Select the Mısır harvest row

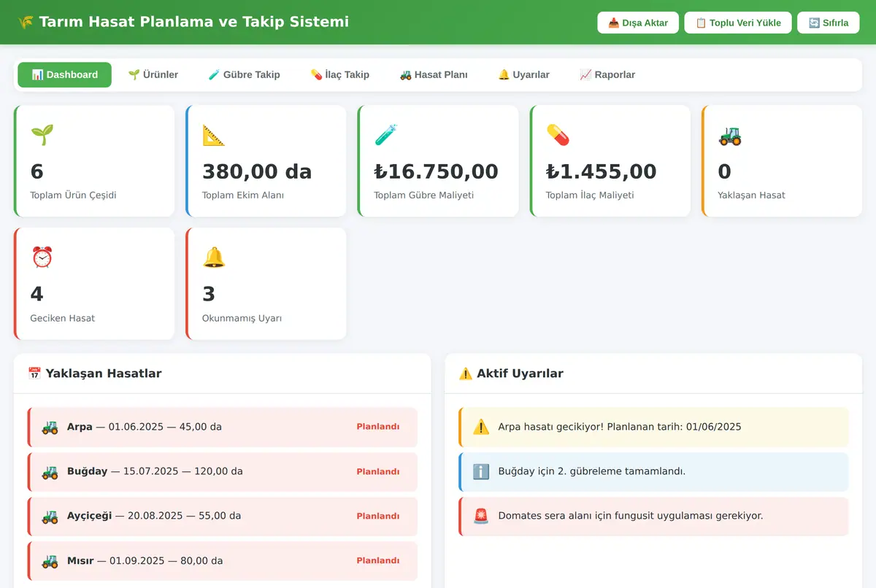pyautogui.click(x=223, y=561)
